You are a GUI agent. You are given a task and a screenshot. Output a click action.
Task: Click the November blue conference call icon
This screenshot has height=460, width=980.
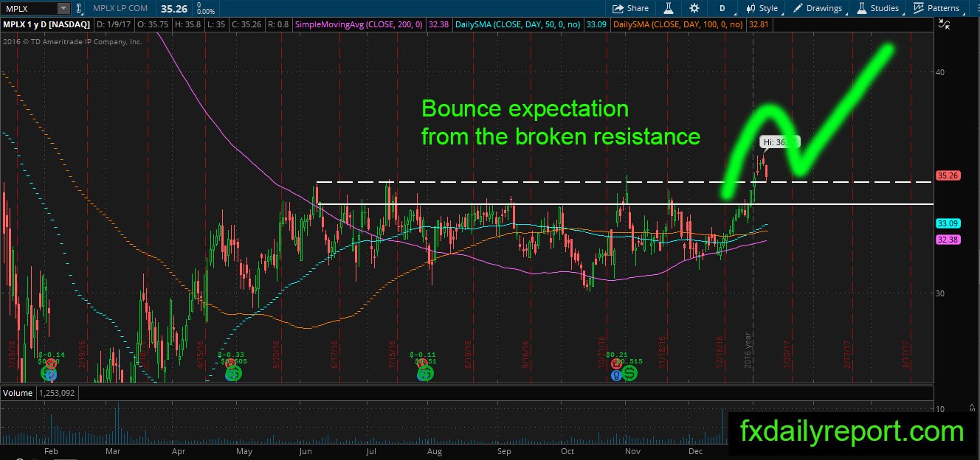pyautogui.click(x=615, y=375)
